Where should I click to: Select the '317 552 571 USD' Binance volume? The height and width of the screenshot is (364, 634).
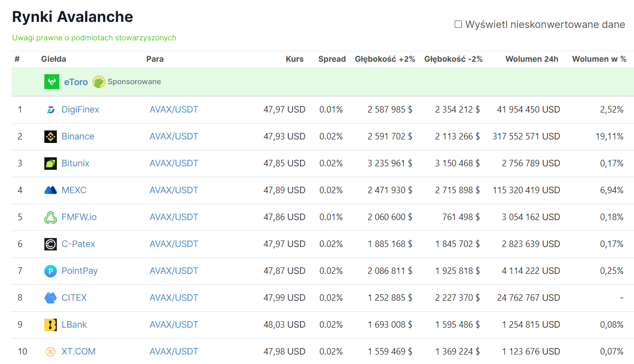[526, 136]
